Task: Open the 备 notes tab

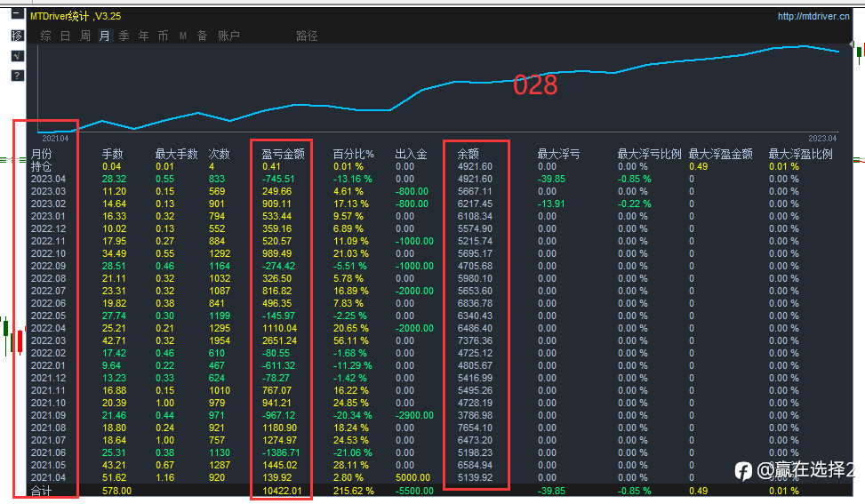Action: coord(203,36)
